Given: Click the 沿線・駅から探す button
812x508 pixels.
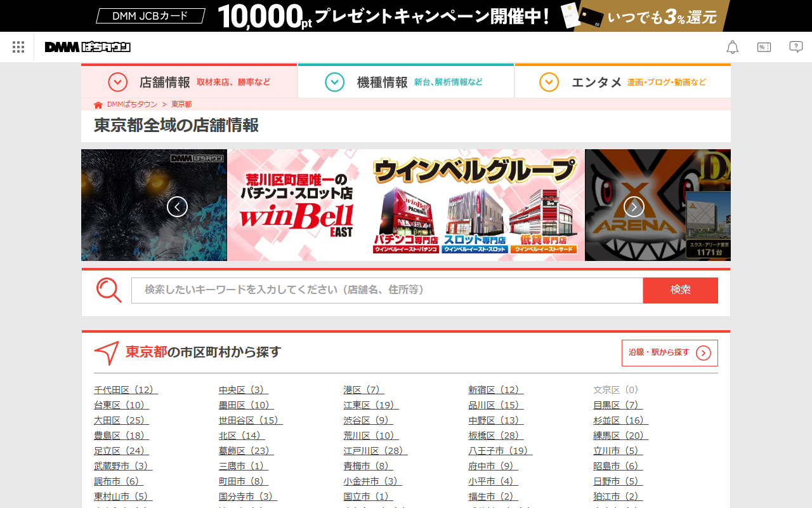Looking at the screenshot, I should pos(670,353).
